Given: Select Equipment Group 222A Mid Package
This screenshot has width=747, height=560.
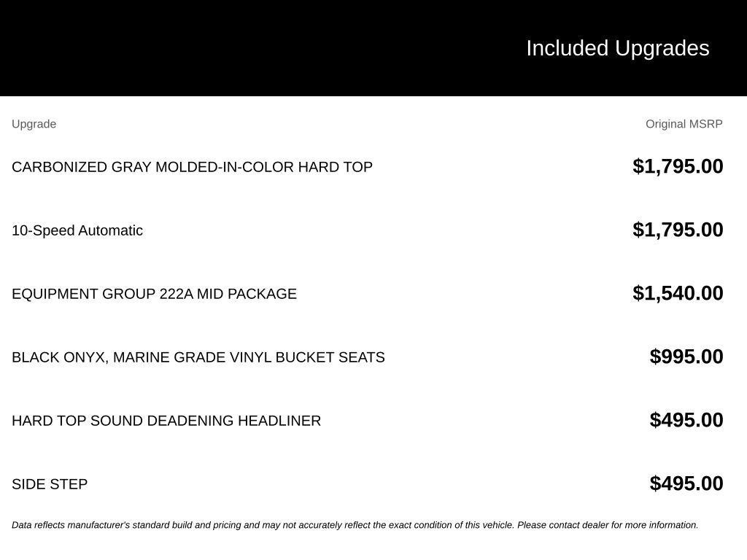Looking at the screenshot, I should [x=154, y=294].
